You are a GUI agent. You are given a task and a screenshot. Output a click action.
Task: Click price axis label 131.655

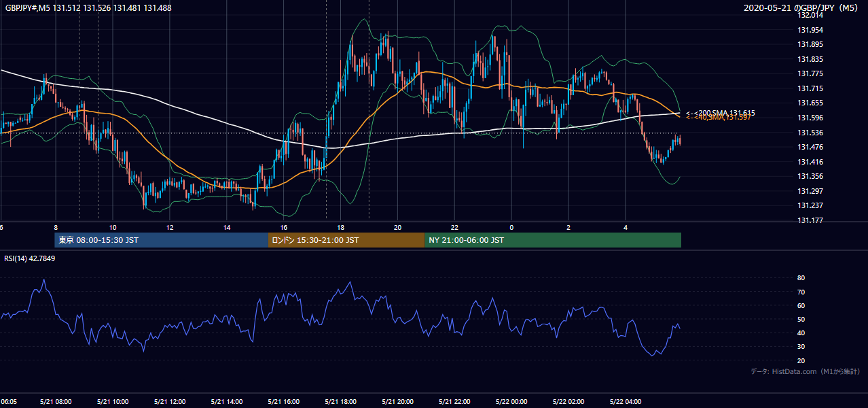pyautogui.click(x=810, y=103)
